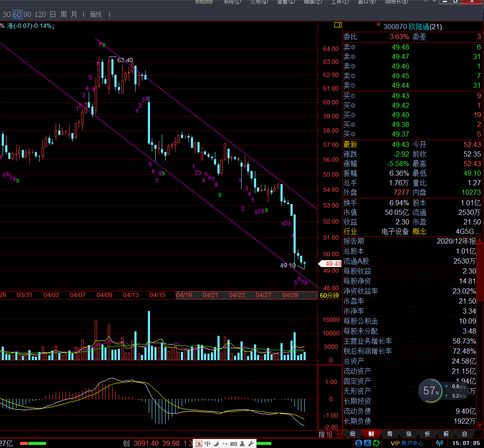Open the 板 sector tab
Screen dimensions: 484x448
coord(427,434)
